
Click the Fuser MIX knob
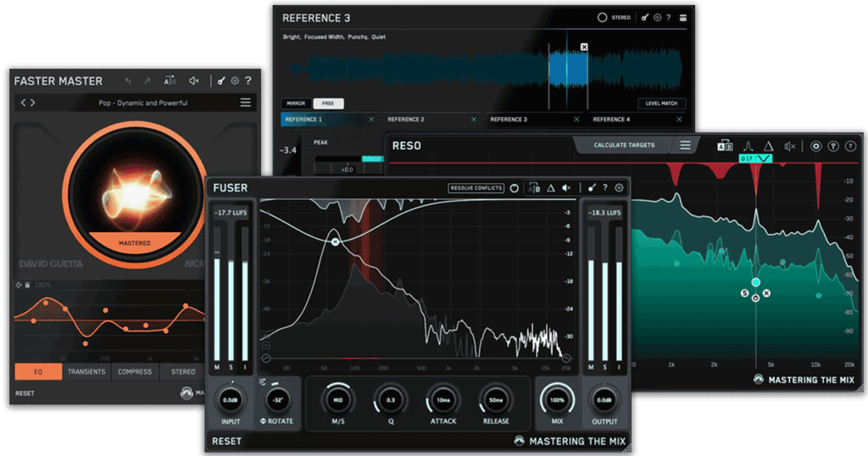pos(557,399)
